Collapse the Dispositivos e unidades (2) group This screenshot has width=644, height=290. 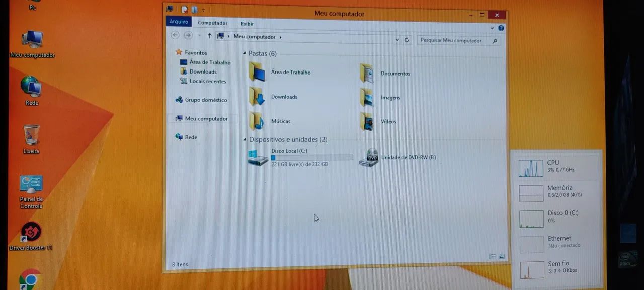pyautogui.click(x=245, y=139)
